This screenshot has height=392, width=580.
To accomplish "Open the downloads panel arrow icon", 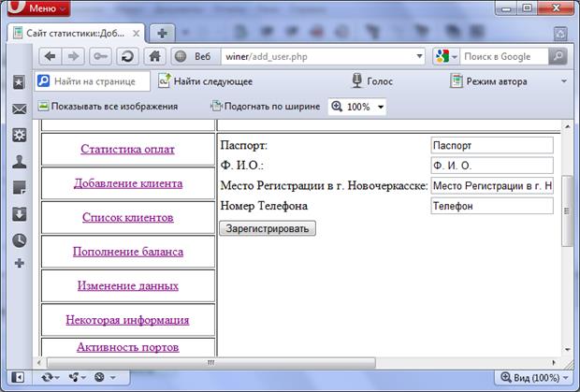I will point(20,214).
